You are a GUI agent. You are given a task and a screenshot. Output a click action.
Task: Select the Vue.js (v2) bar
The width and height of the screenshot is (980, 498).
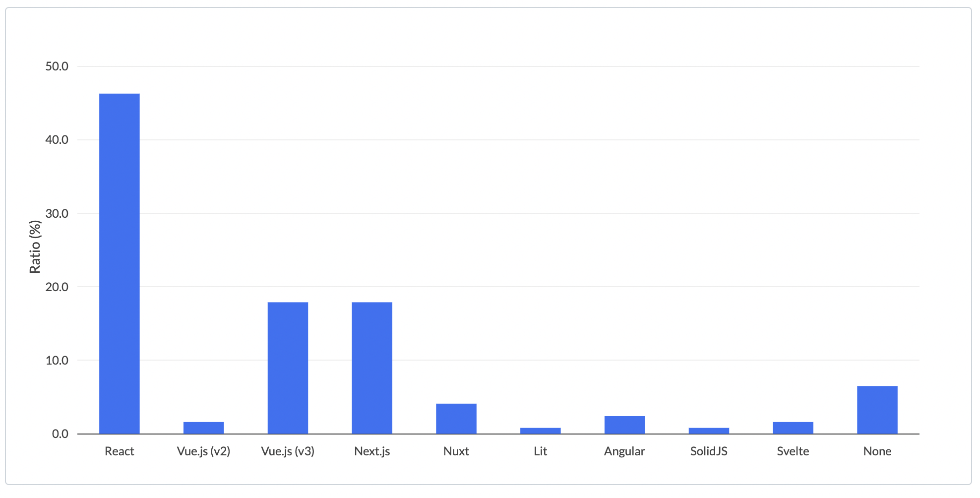204,428
